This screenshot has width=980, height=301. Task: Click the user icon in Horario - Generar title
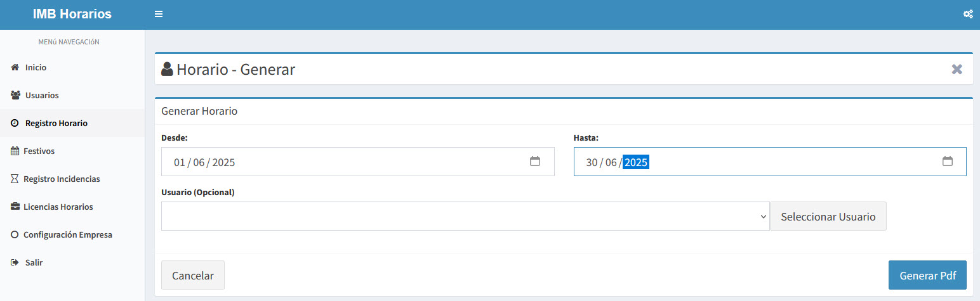[x=167, y=69]
